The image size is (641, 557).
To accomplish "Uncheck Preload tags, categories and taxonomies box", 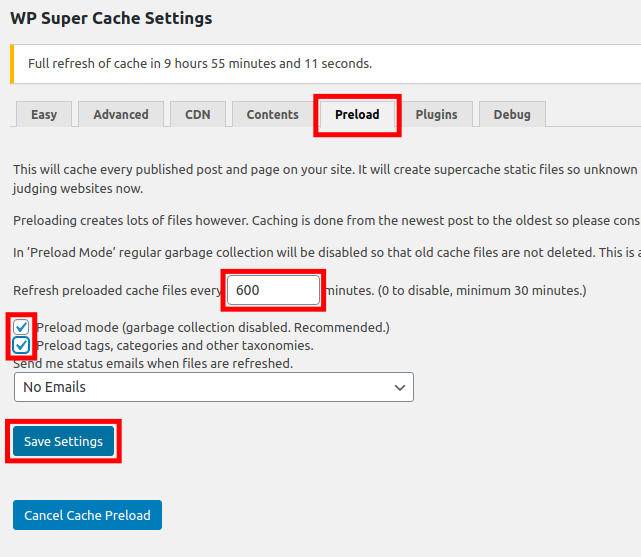I will (22, 345).
